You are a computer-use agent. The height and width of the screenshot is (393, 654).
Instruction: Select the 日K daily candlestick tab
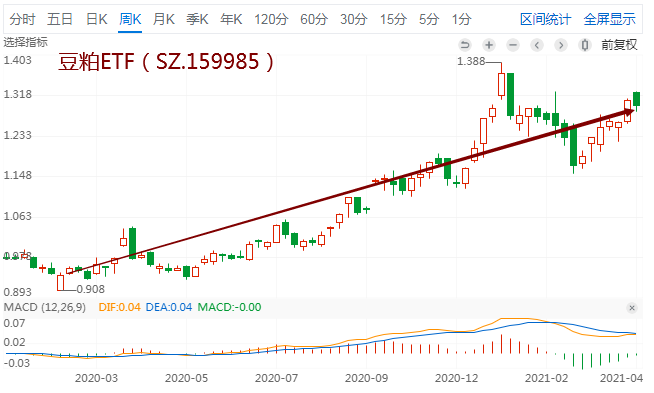(x=96, y=19)
